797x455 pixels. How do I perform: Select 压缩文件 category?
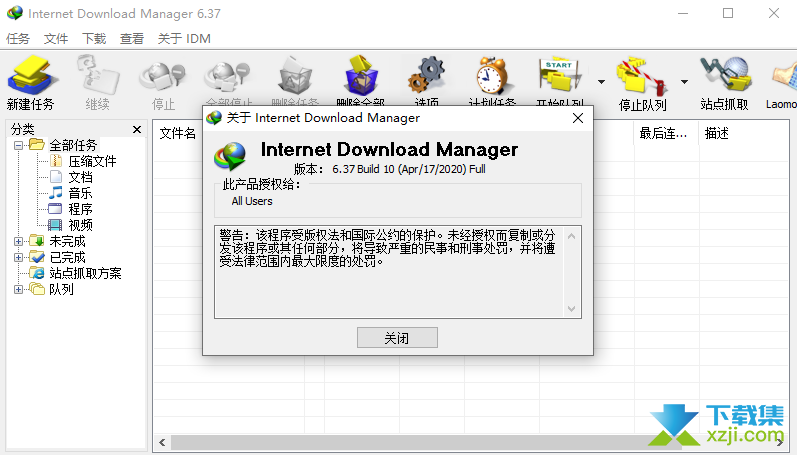tap(92, 161)
